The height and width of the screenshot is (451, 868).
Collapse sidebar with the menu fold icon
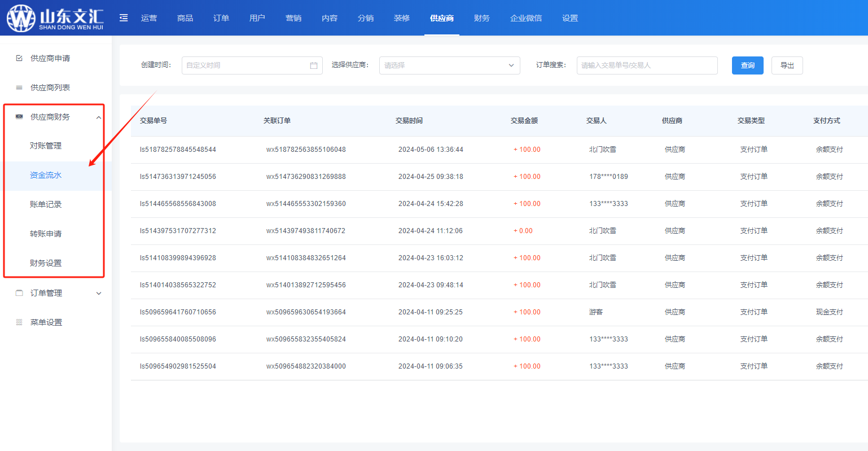tap(124, 18)
